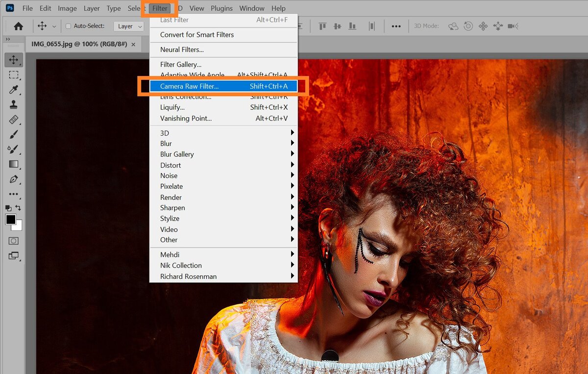The width and height of the screenshot is (588, 374).
Task: Click the Photoshop Ps logo icon
Action: 10,8
